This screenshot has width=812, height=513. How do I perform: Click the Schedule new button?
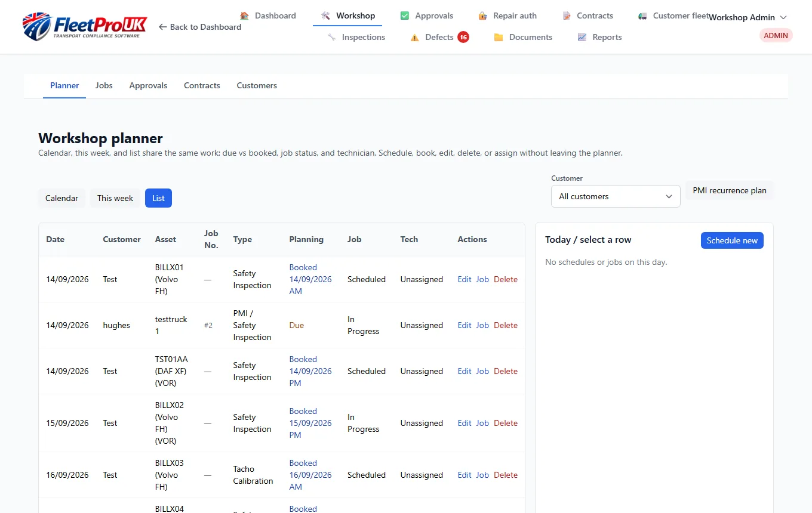tap(732, 240)
